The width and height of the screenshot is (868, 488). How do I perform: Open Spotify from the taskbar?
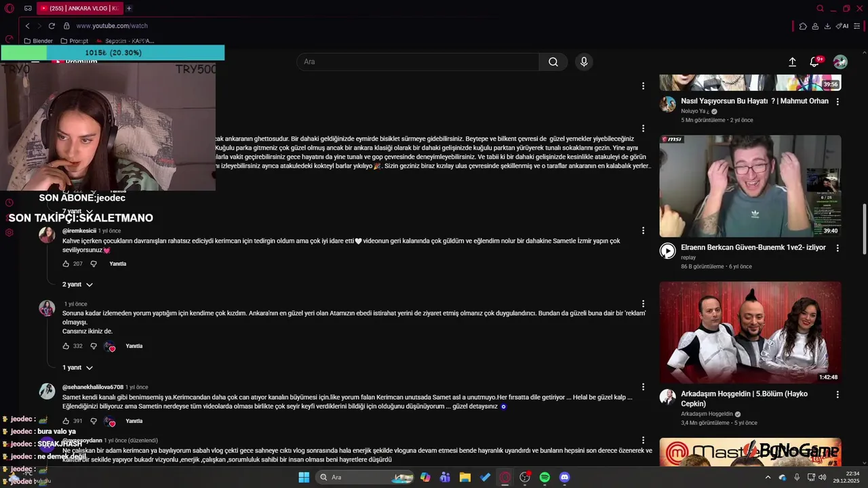coord(545,477)
